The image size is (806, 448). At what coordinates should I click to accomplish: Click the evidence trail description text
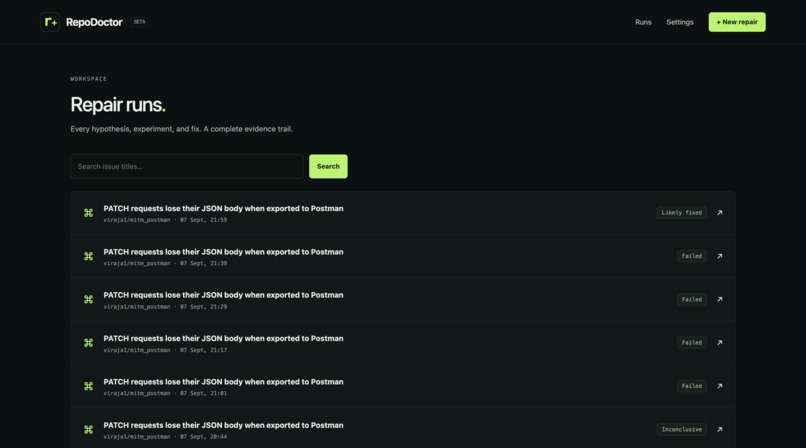click(181, 129)
